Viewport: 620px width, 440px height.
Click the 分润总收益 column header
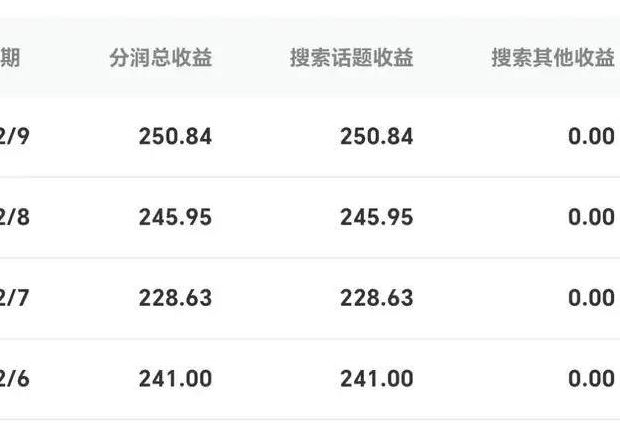[x=160, y=58]
